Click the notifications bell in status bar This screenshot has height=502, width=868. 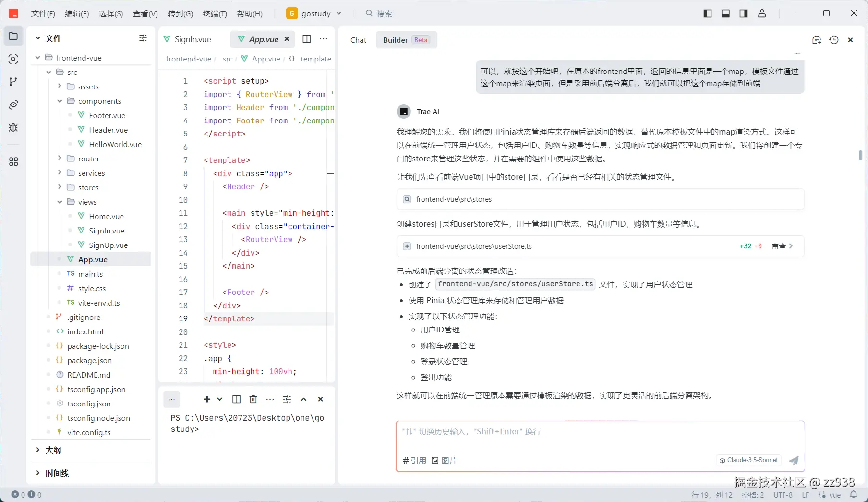[x=854, y=495]
